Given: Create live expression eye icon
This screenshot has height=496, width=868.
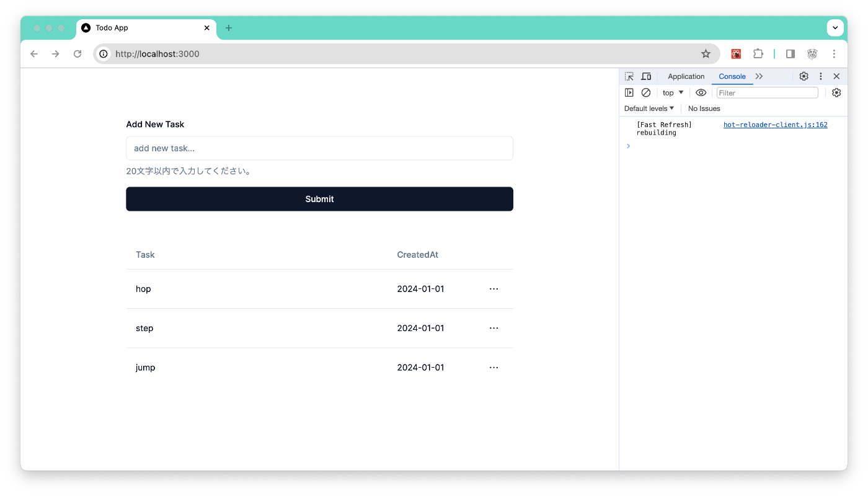Looking at the screenshot, I should [701, 92].
